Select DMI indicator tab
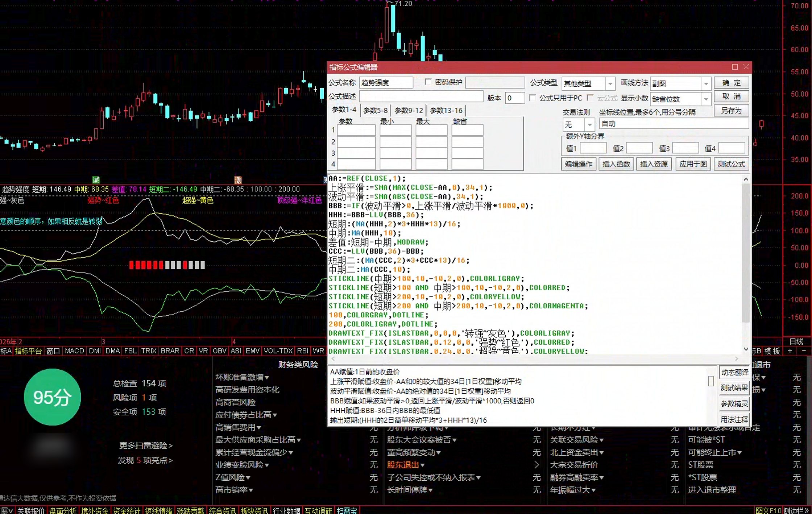 pos(95,351)
